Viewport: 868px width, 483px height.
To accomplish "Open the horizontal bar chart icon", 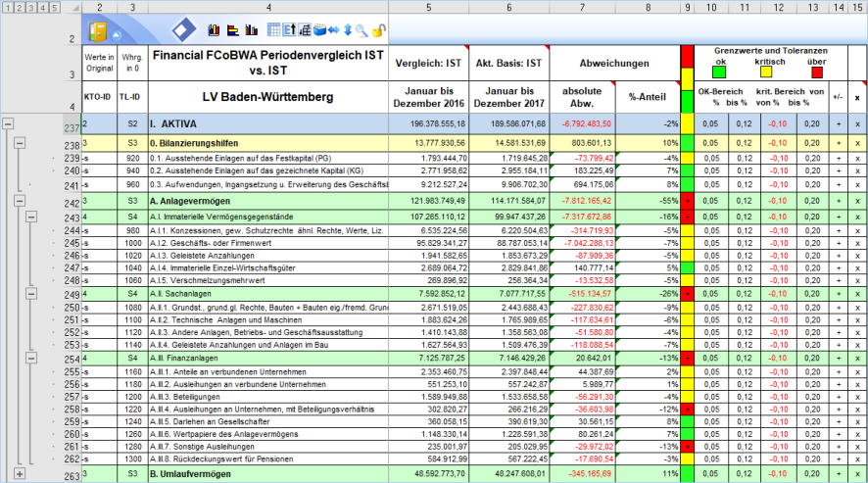I will [x=234, y=30].
